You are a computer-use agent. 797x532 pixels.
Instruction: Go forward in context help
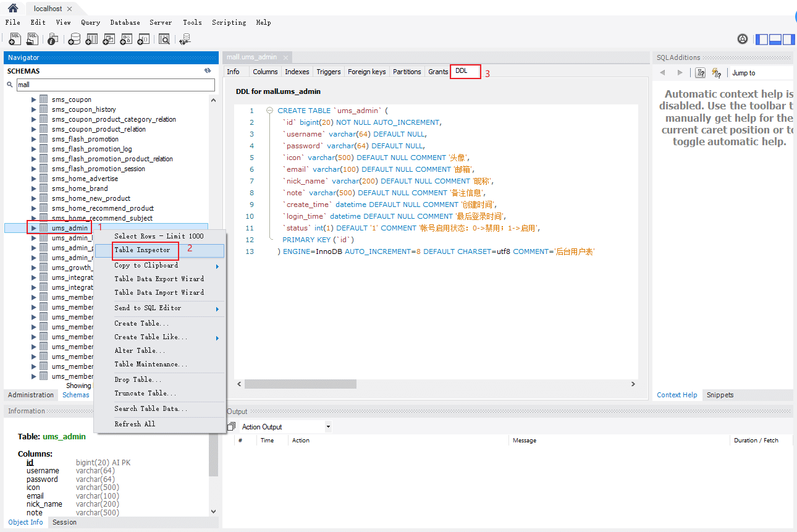click(680, 73)
